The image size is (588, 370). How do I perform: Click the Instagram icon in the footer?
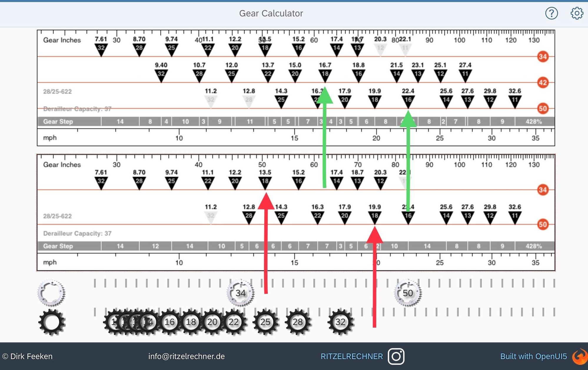396,356
